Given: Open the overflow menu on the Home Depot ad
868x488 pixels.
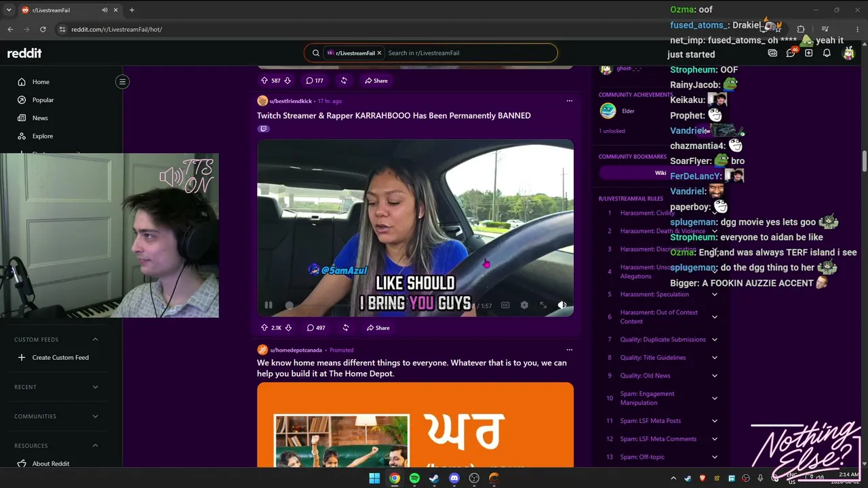Looking at the screenshot, I should [570, 350].
